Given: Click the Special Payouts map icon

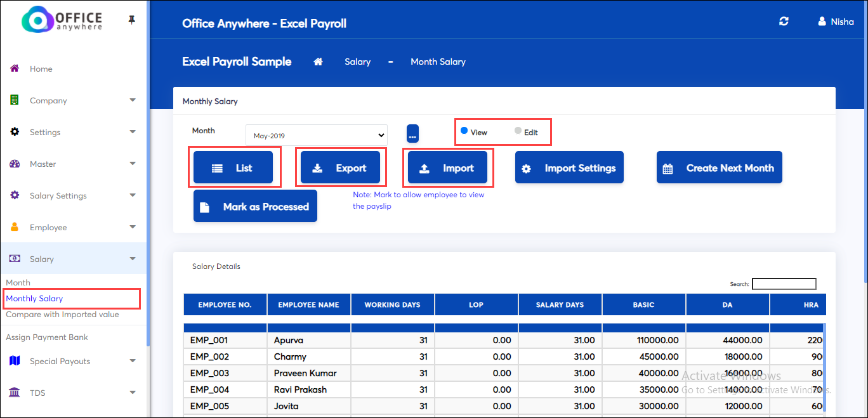Looking at the screenshot, I should (15, 361).
